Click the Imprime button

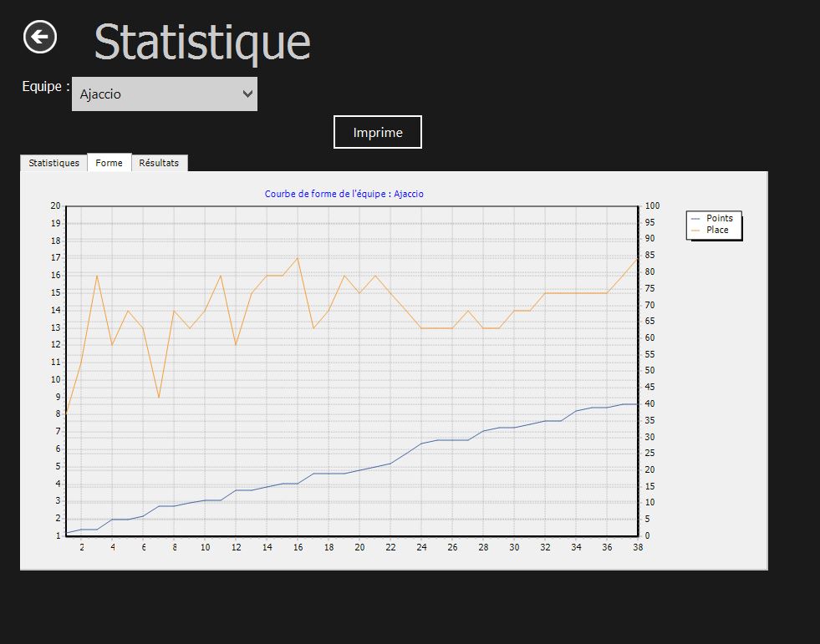pyautogui.click(x=378, y=132)
